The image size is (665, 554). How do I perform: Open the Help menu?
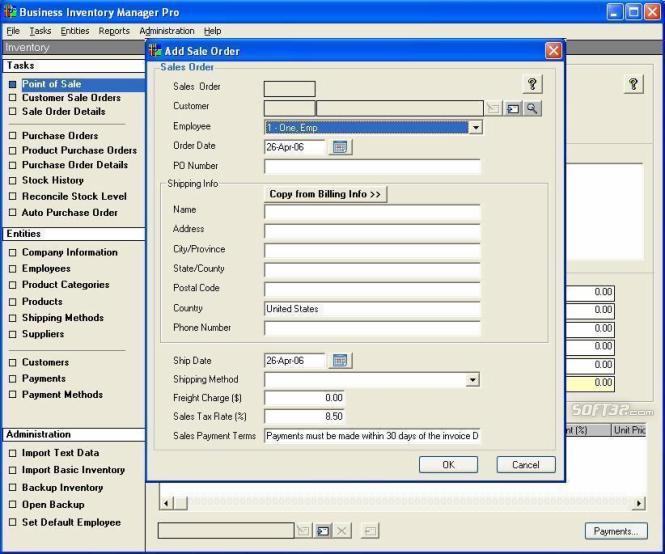pos(212,31)
